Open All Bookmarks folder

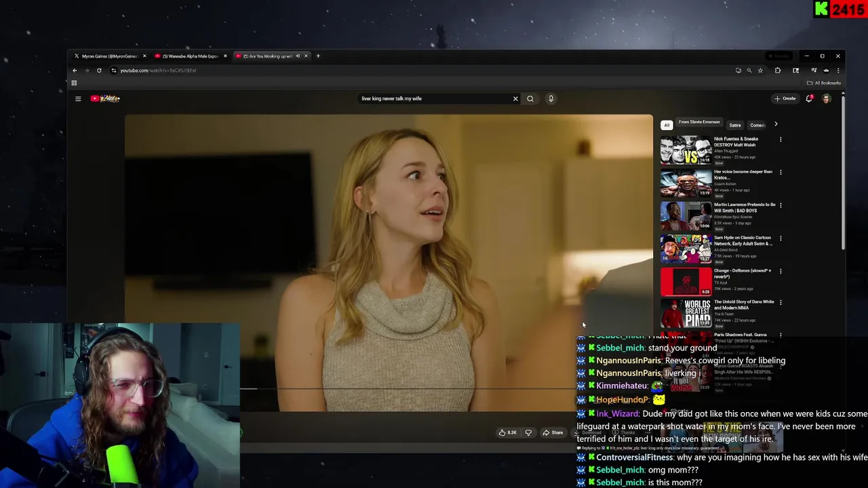(x=824, y=83)
